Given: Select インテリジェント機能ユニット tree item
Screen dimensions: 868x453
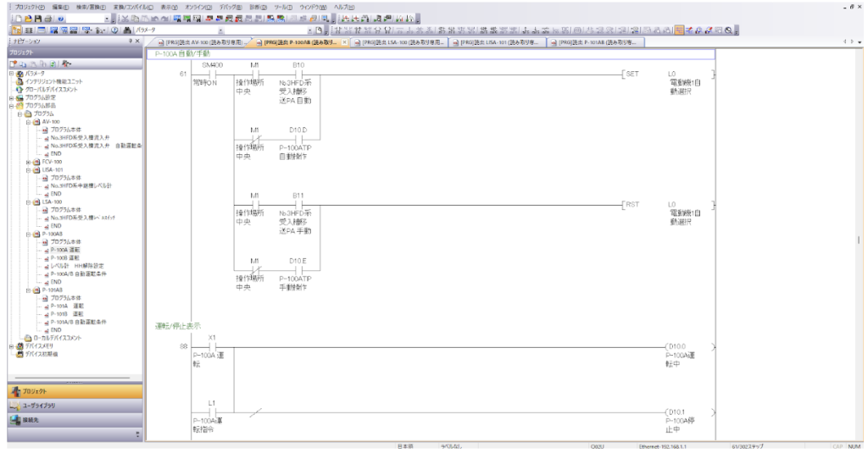Looking at the screenshot, I should click(x=53, y=82).
